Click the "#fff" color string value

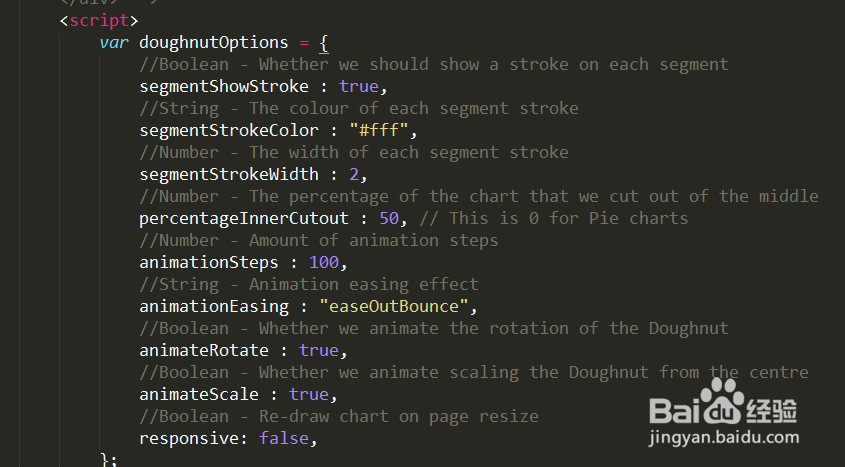(x=378, y=130)
